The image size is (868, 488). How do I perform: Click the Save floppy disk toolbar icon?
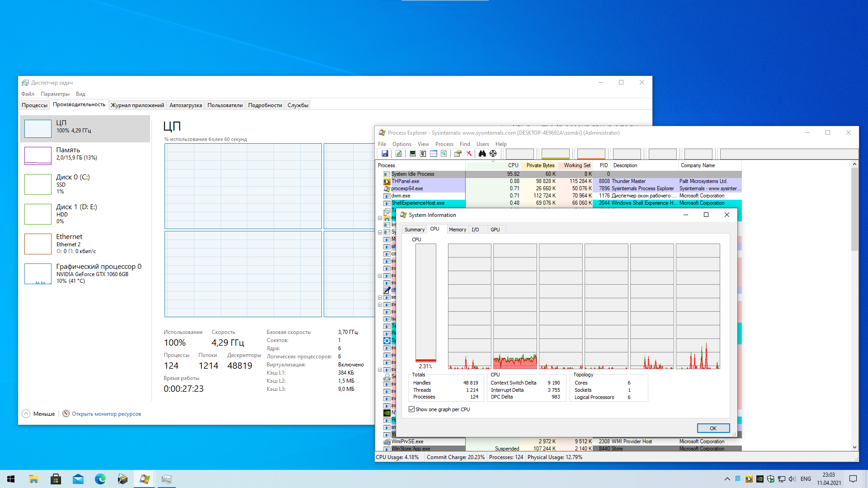(x=385, y=154)
